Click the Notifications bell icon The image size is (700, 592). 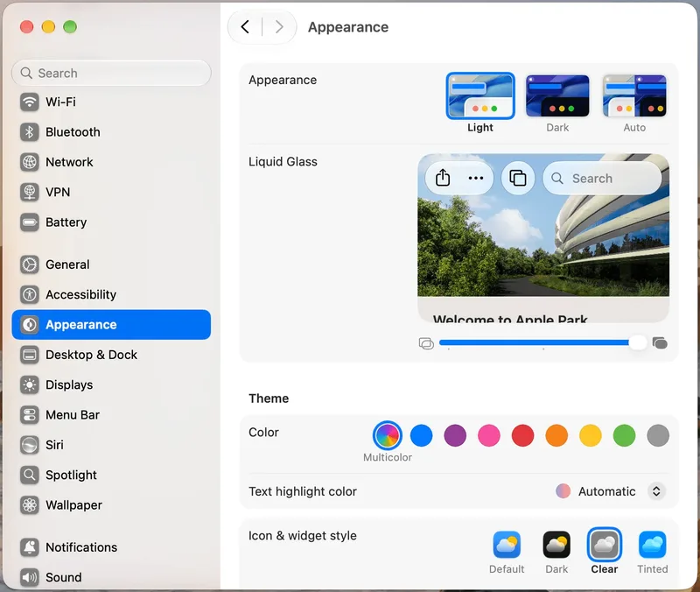[30, 547]
